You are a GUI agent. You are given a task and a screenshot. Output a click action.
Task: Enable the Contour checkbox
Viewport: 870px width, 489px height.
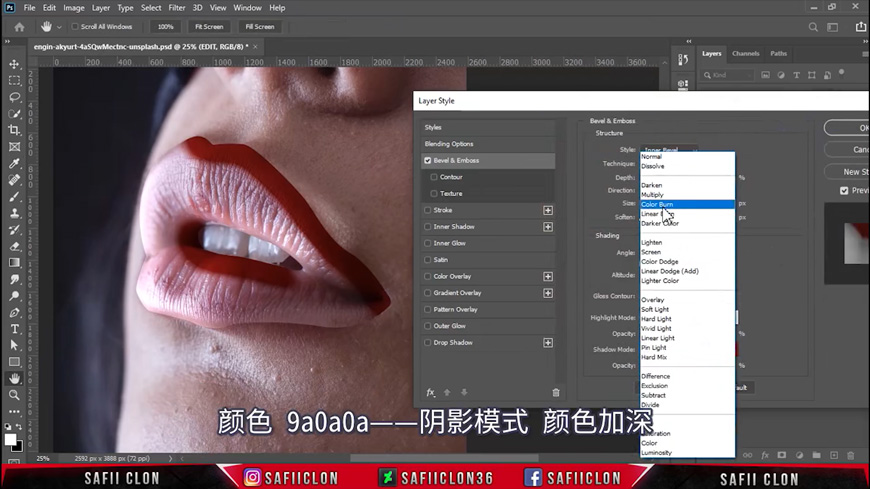click(x=434, y=177)
